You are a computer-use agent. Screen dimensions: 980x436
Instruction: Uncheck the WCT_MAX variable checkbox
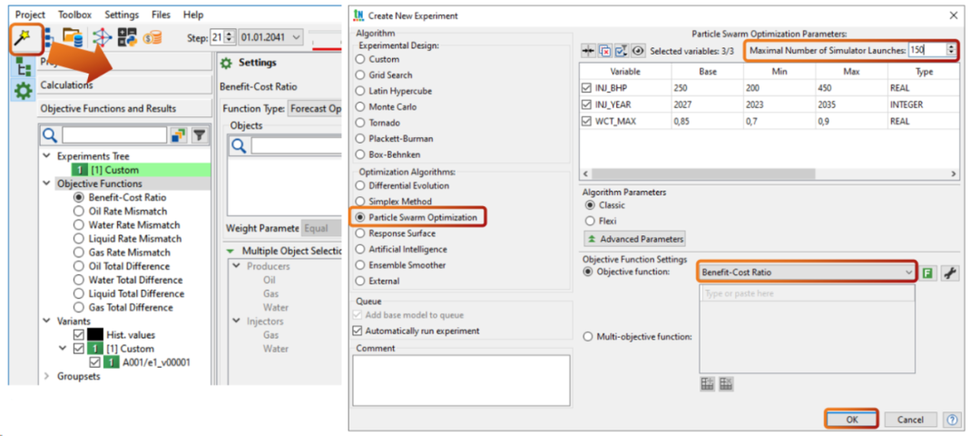586,122
